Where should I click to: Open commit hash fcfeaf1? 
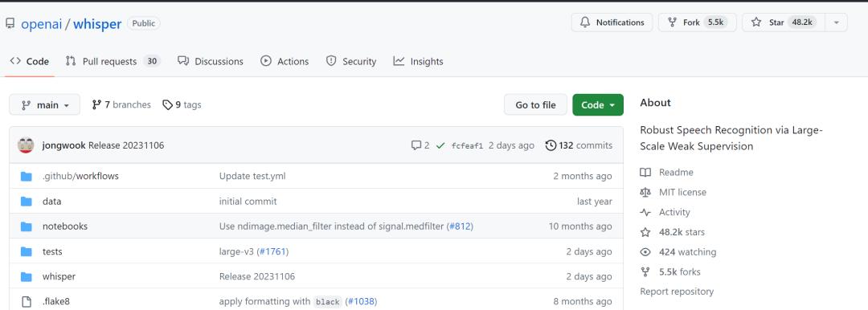pyautogui.click(x=467, y=145)
